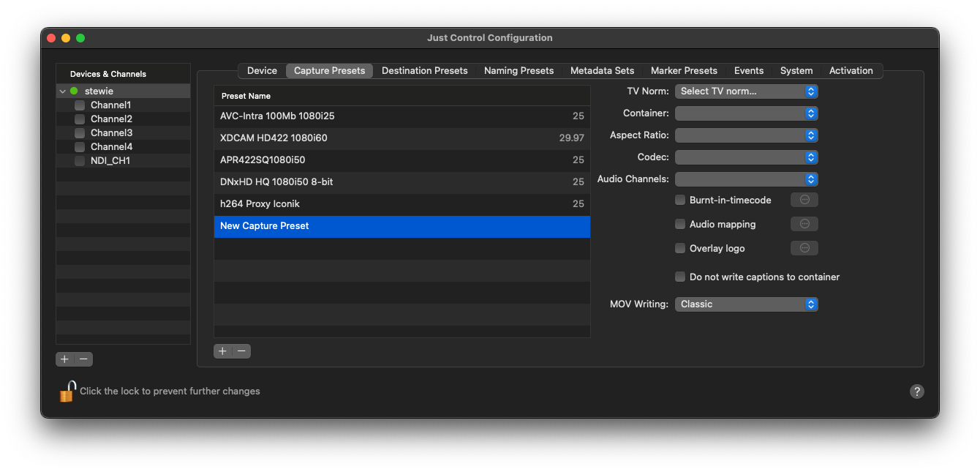The width and height of the screenshot is (980, 472).
Task: Open the Codec dropdown
Action: click(746, 157)
